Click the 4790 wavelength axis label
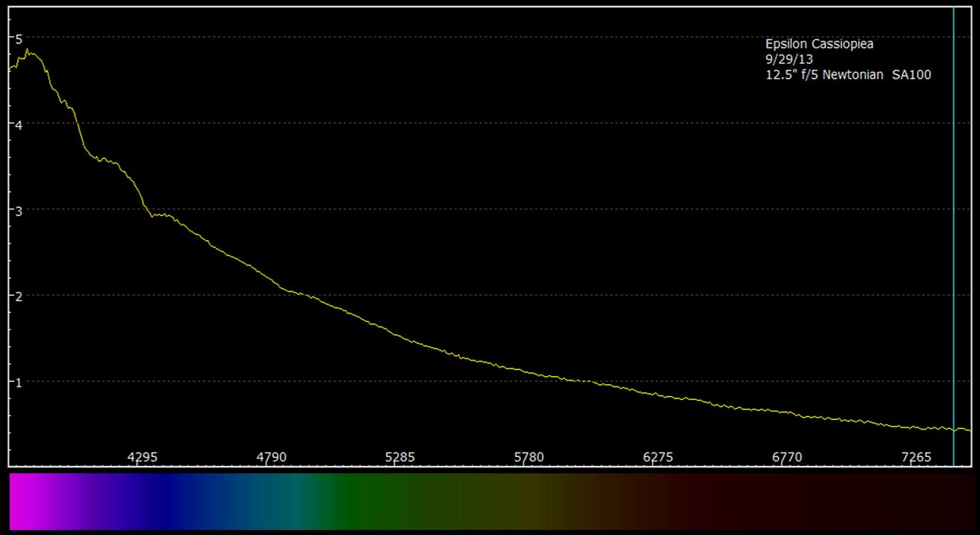The image size is (980, 535). tap(272, 457)
